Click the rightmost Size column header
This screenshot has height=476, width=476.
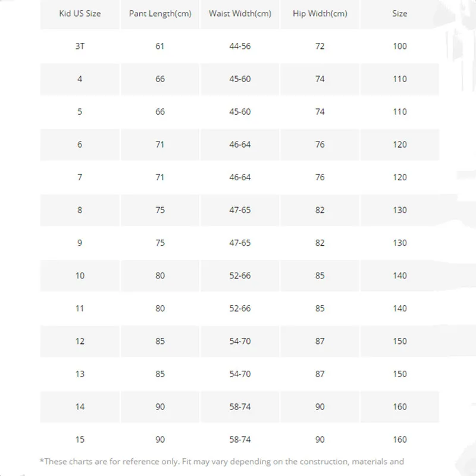(400, 13)
